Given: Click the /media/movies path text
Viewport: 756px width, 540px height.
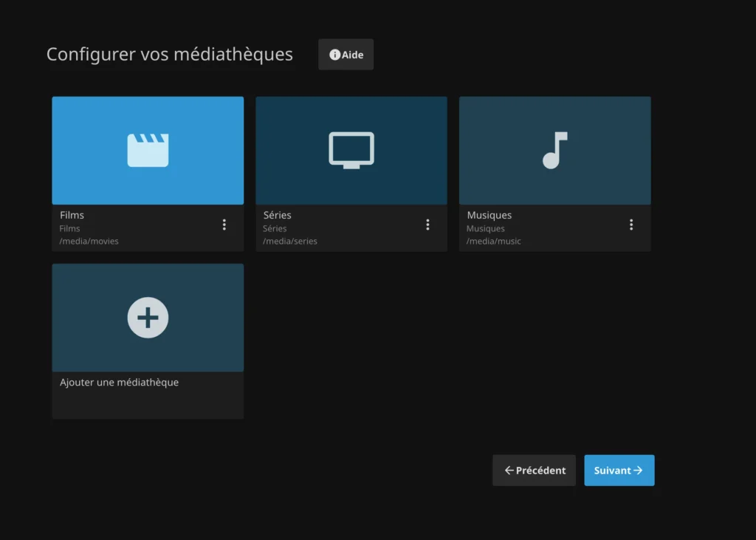Looking at the screenshot, I should coord(89,242).
